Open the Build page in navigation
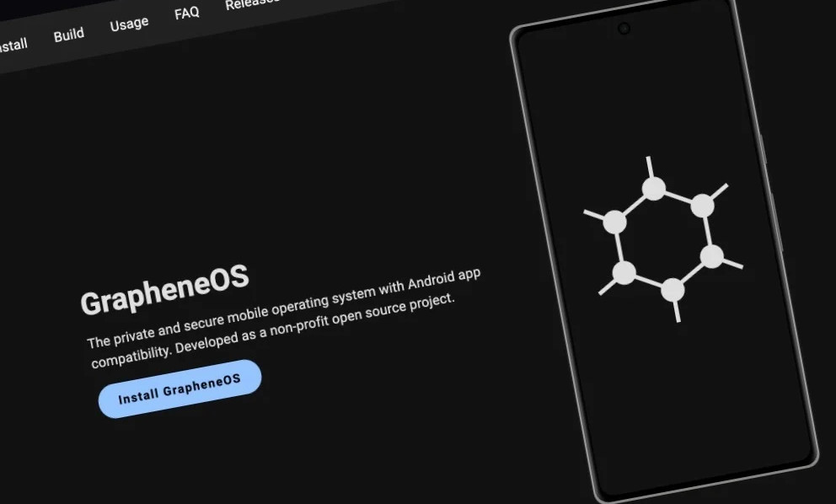The width and height of the screenshot is (836, 504). 69,35
